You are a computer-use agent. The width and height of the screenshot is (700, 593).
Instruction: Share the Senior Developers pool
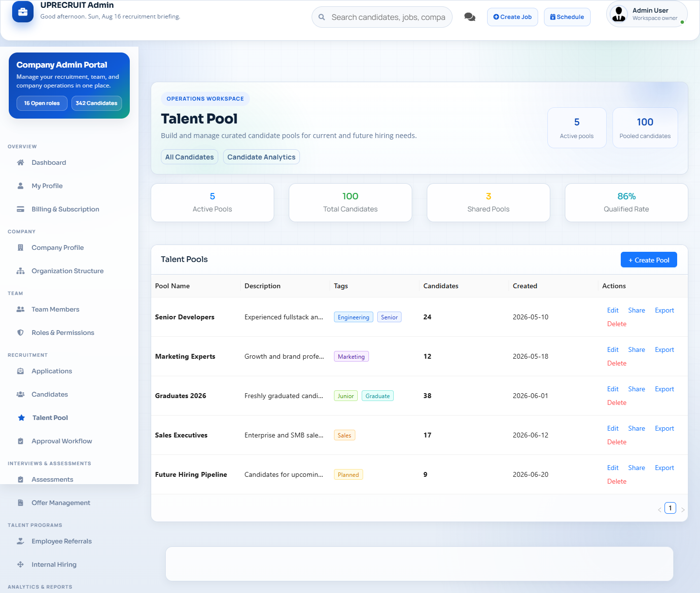(x=636, y=310)
